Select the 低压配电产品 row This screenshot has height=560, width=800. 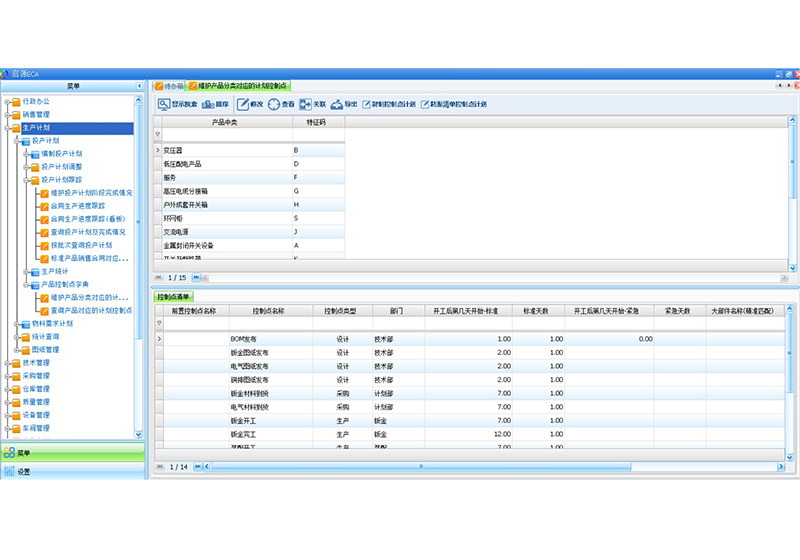pyautogui.click(x=249, y=164)
